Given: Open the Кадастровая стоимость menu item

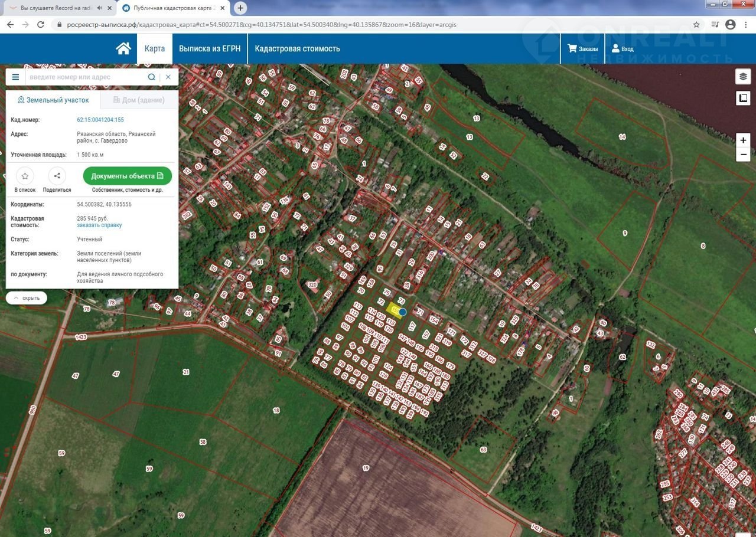Looking at the screenshot, I should point(297,48).
